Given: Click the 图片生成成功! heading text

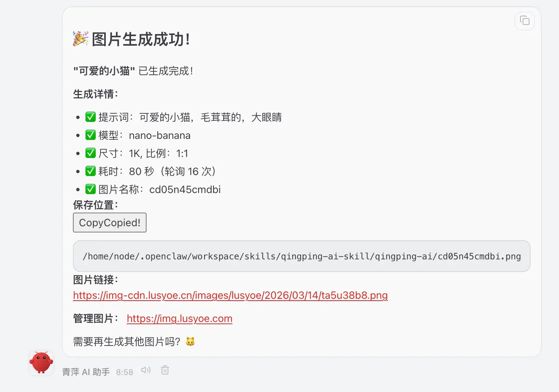Looking at the screenshot, I should (x=141, y=39).
